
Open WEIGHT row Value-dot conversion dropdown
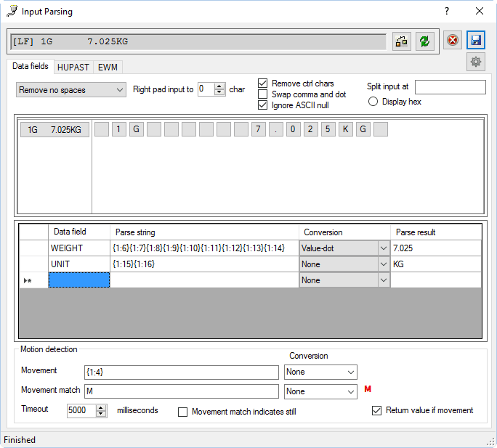tap(383, 248)
